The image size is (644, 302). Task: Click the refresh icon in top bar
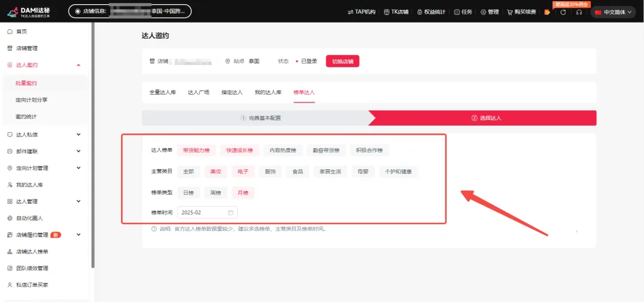point(563,13)
